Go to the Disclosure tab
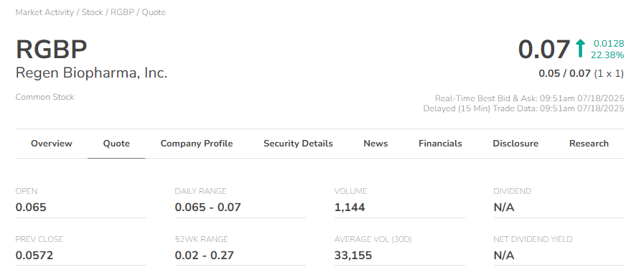This screenshot has height=280, width=644. click(x=515, y=144)
